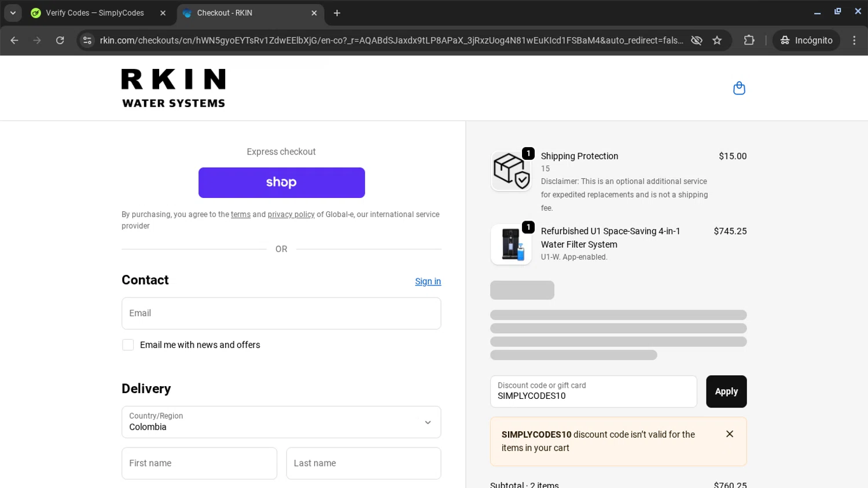Viewport: 868px width, 488px height.
Task: Open site information icon in address bar
Action: (x=87, y=41)
